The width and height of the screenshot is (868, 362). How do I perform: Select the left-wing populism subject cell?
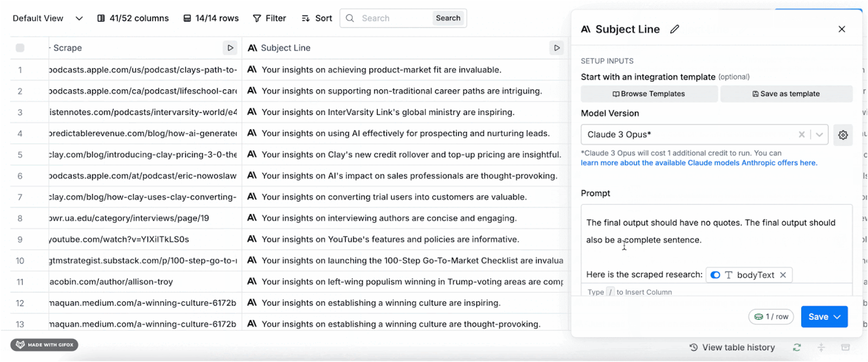tap(405, 282)
